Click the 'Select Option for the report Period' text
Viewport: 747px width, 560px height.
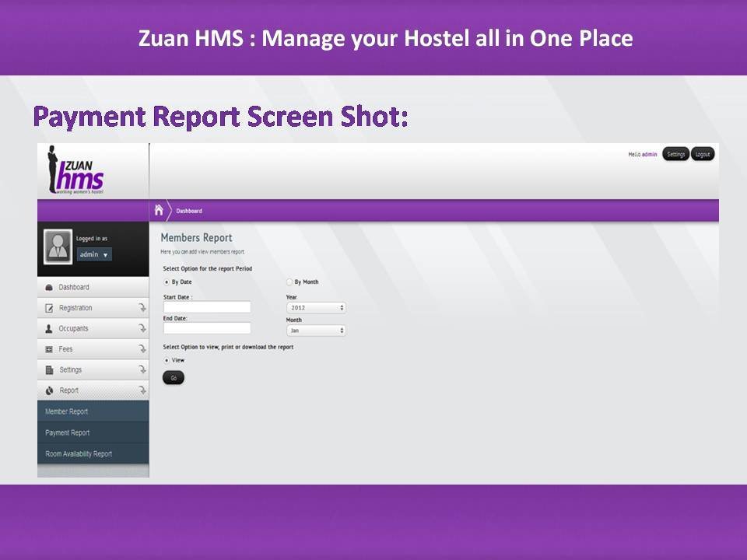pyautogui.click(x=207, y=268)
